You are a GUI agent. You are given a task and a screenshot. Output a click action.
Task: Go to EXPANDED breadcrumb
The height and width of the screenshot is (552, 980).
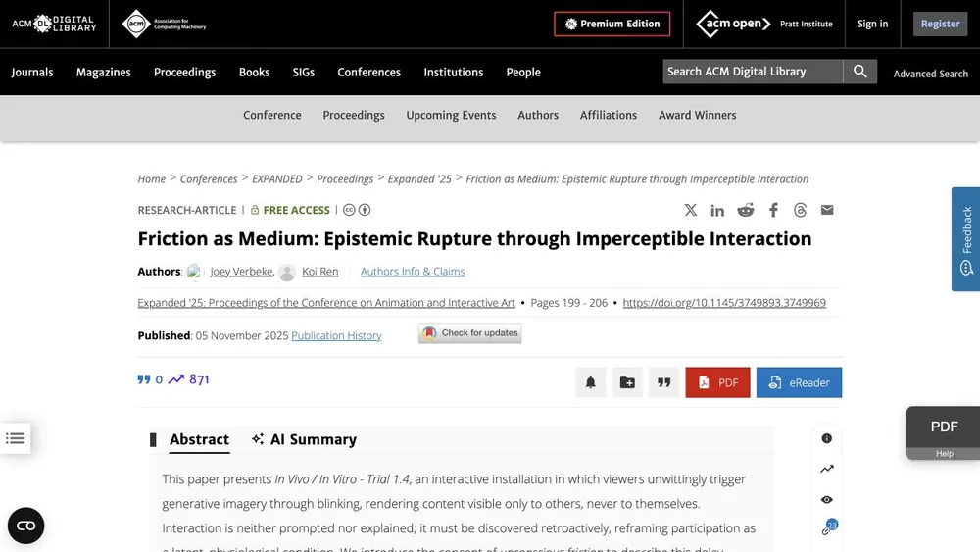(x=277, y=178)
